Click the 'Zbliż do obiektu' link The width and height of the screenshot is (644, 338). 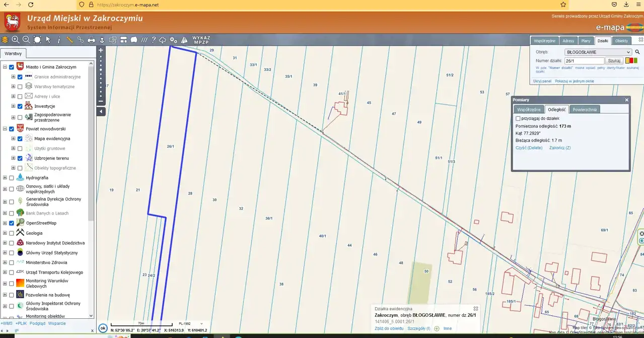click(389, 328)
